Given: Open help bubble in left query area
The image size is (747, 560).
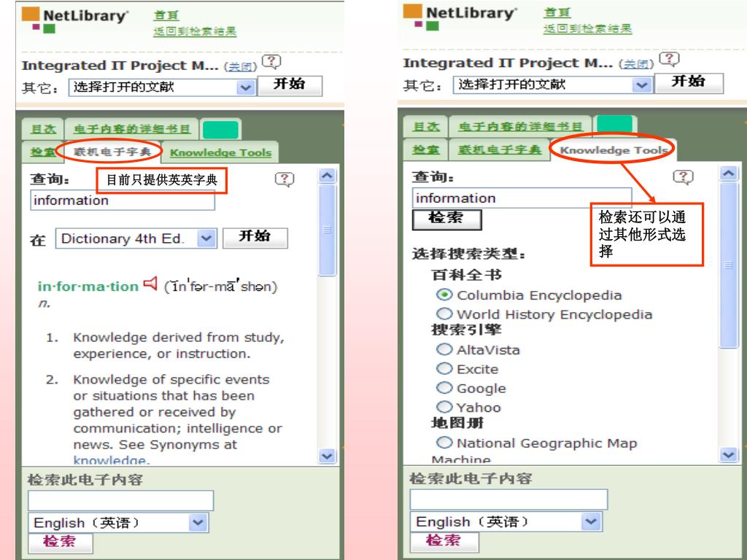Looking at the screenshot, I should point(285,179).
